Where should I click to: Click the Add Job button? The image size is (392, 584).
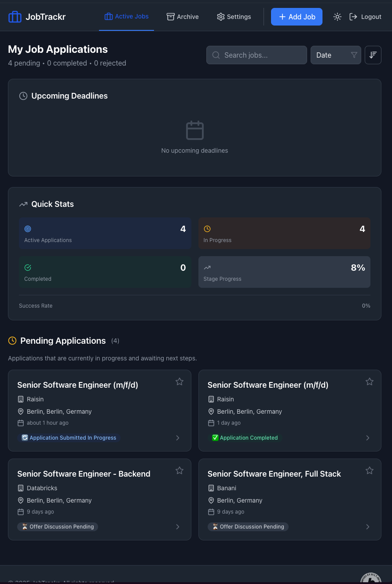(297, 17)
